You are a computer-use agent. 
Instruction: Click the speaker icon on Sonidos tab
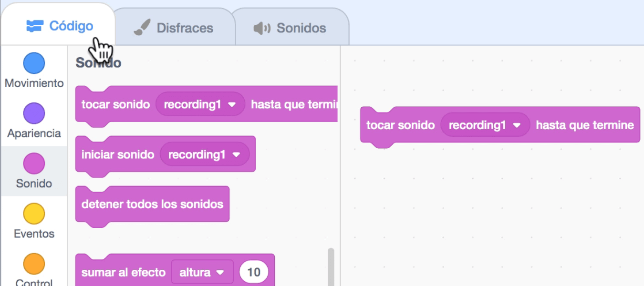click(261, 28)
